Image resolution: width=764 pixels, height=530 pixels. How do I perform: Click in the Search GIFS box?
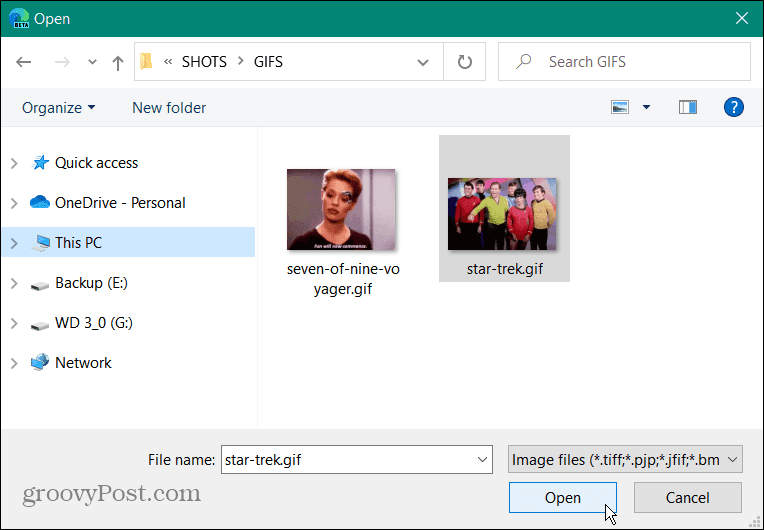point(624,61)
